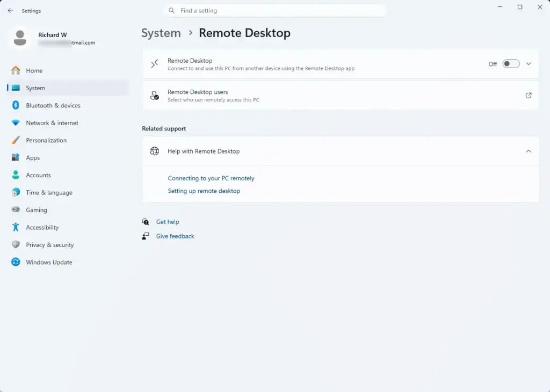This screenshot has height=392, width=550.
Task: Open Accounts settings
Action: 68,175
